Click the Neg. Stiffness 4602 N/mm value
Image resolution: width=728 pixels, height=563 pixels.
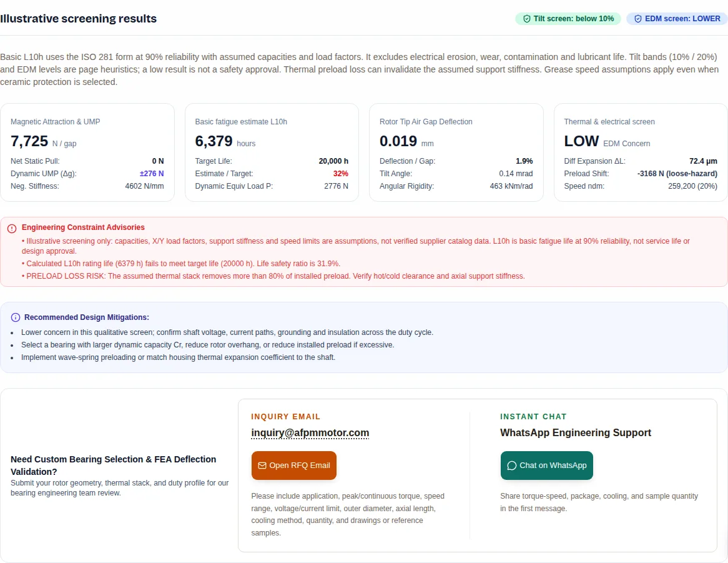(144, 186)
